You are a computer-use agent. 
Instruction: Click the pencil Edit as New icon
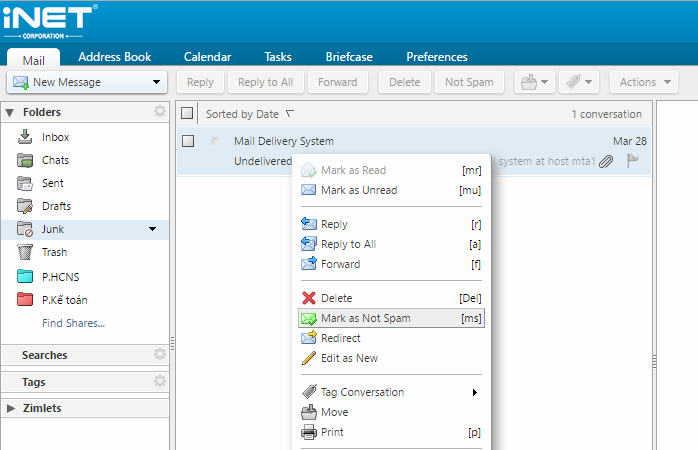pos(308,358)
